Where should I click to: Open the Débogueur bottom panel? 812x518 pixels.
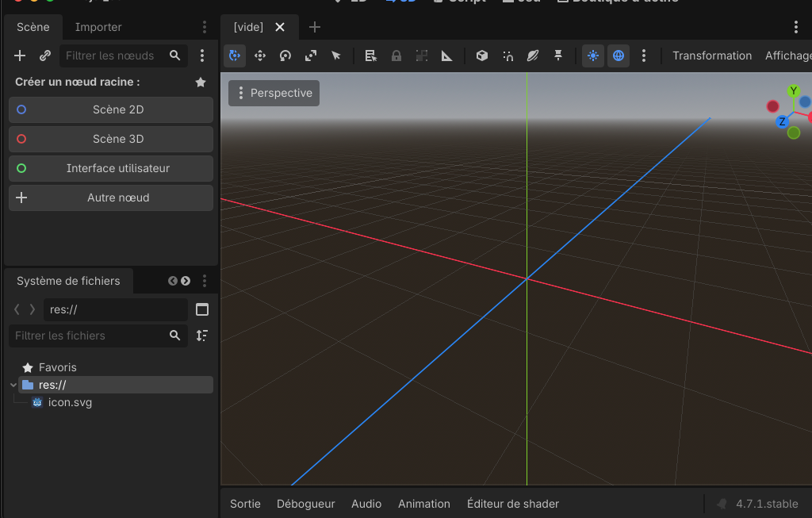[306, 504]
